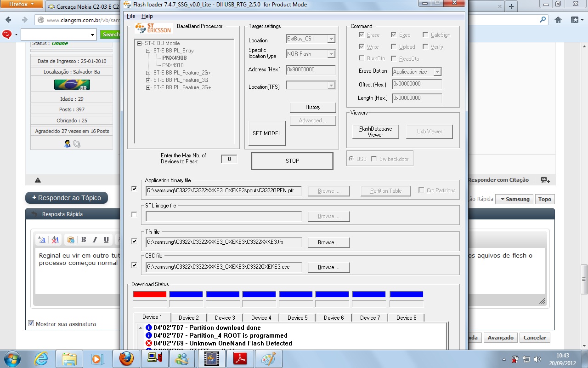Click the switch editor mode A/A icon
The image size is (588, 368).
[x=42, y=240]
